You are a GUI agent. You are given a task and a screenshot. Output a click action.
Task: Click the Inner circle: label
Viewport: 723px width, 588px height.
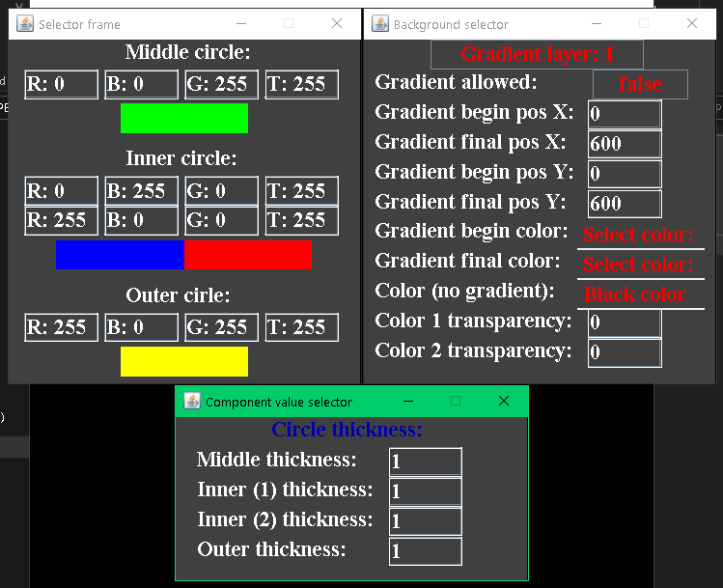click(181, 158)
